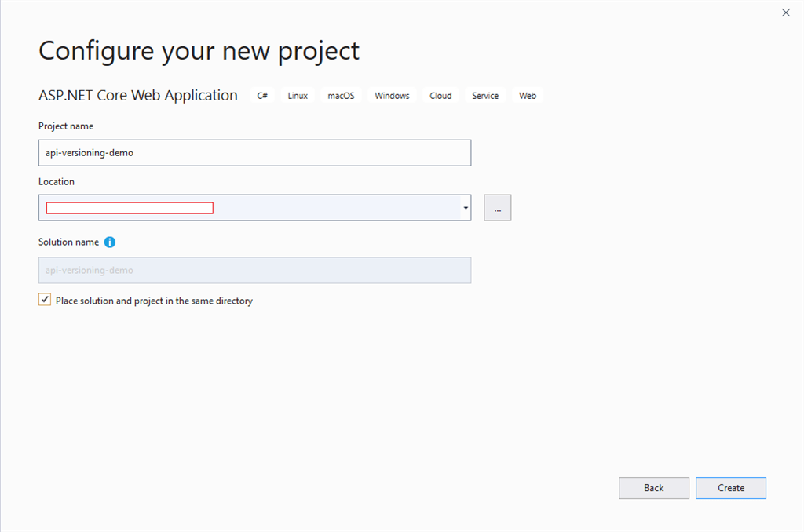The width and height of the screenshot is (804, 532).
Task: Click inside the Location combo box
Action: point(250,208)
